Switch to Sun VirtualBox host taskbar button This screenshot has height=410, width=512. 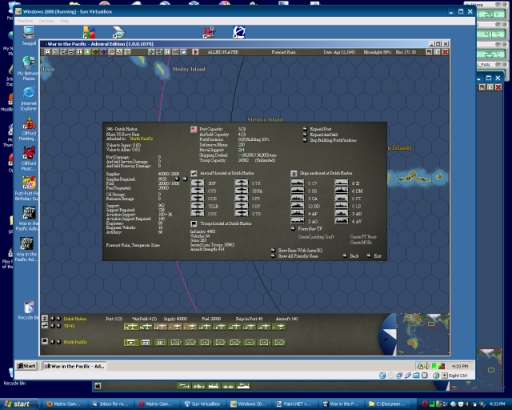[203, 404]
